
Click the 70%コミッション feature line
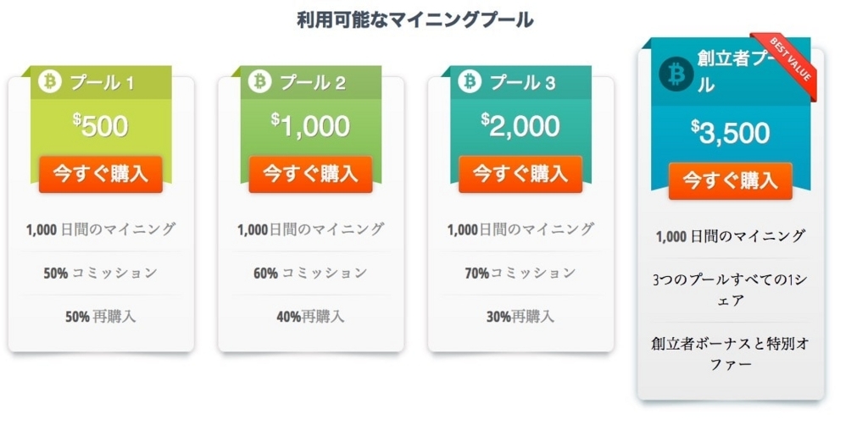coord(520,273)
